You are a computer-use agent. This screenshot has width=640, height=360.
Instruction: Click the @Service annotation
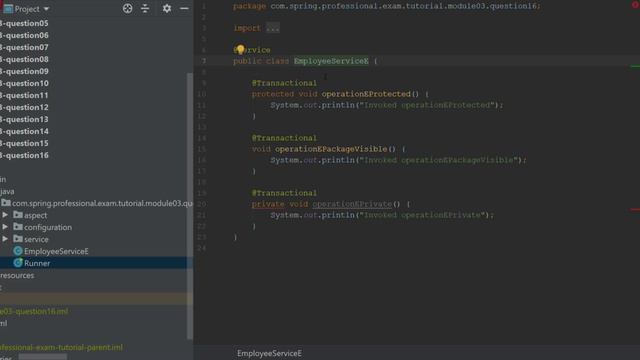click(x=252, y=50)
